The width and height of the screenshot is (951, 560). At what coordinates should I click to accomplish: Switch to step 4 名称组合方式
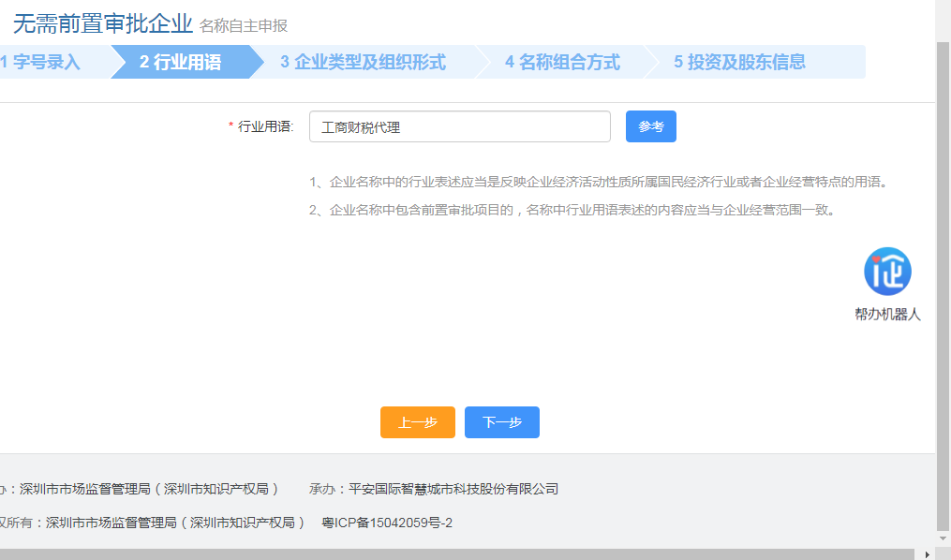[562, 63]
